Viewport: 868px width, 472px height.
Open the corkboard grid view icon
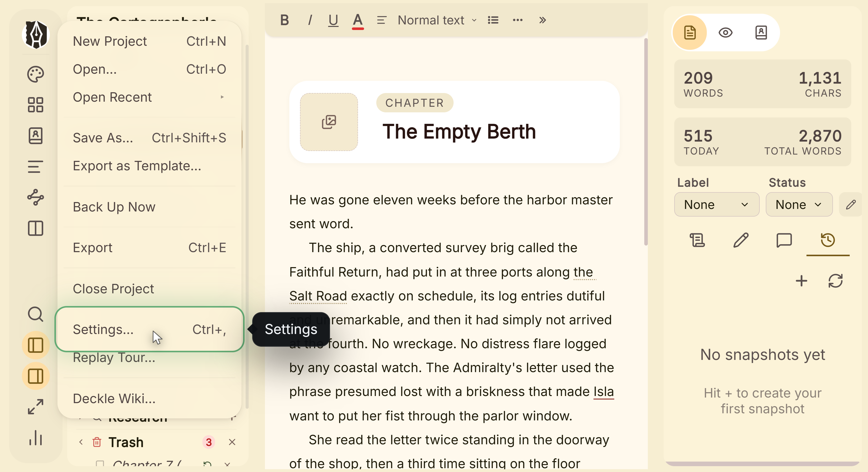(35, 105)
